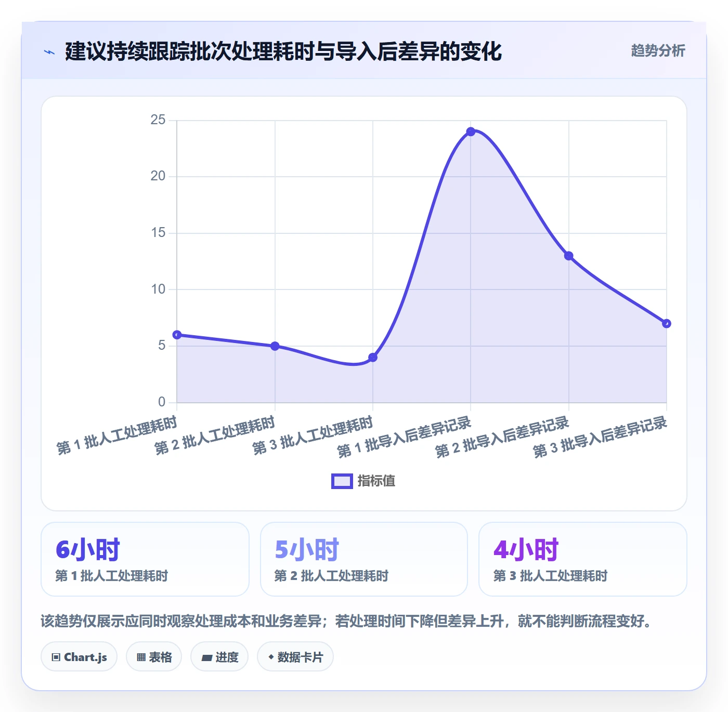Click the grid icon in 表格 tag
Image resolution: width=728 pixels, height=712 pixels.
141,657
